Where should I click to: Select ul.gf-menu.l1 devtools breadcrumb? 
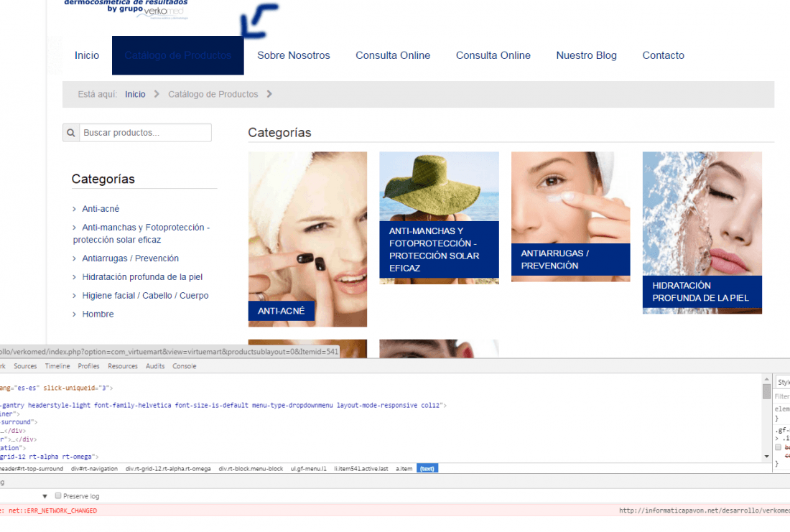308,469
